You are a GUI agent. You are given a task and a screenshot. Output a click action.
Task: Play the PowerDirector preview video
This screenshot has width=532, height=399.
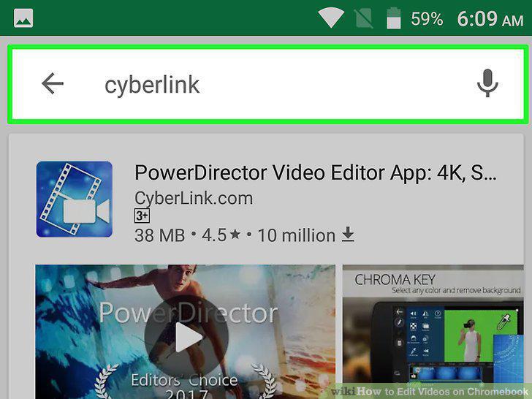coord(186,337)
